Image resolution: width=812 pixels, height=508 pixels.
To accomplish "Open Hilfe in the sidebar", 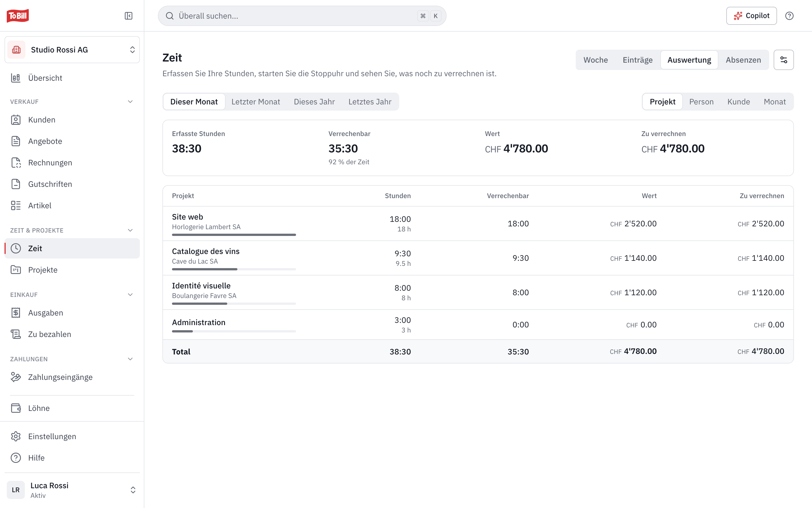I will coord(72,458).
